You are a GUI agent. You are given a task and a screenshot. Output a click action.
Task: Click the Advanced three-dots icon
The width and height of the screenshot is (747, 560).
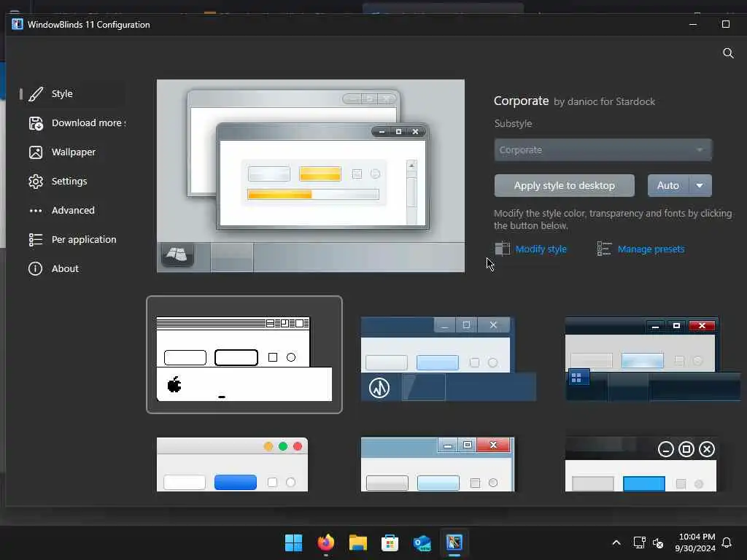coord(36,211)
